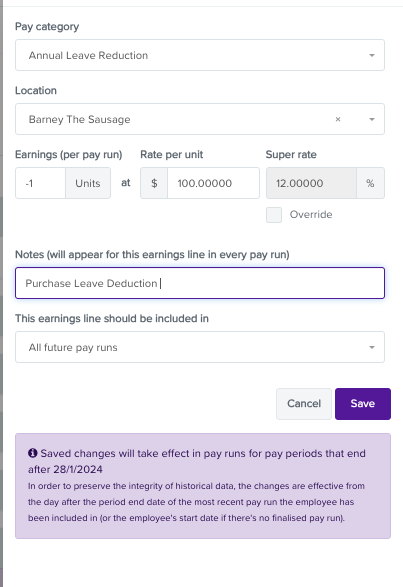
Task: Click the Rate per unit amount field
Action: click(x=213, y=183)
